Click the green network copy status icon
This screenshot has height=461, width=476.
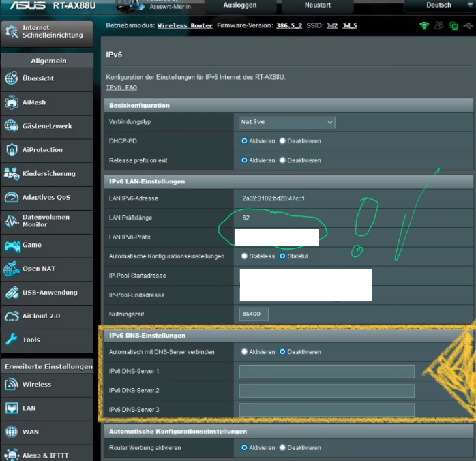pyautogui.click(x=453, y=26)
